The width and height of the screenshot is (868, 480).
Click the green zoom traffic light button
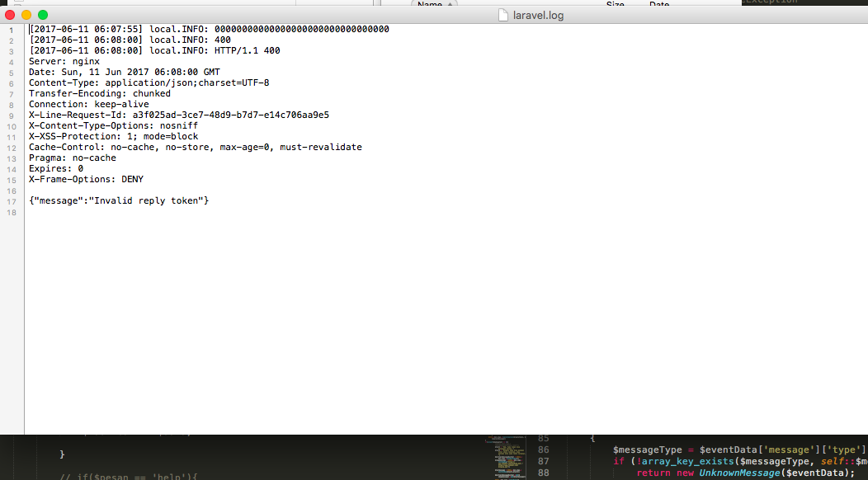[x=42, y=14]
